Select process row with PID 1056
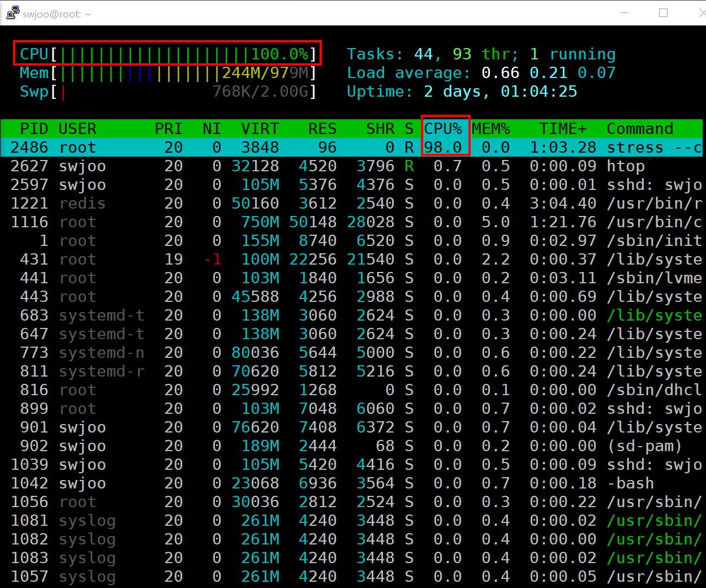Screen dimensions: 706x588 [351, 501]
